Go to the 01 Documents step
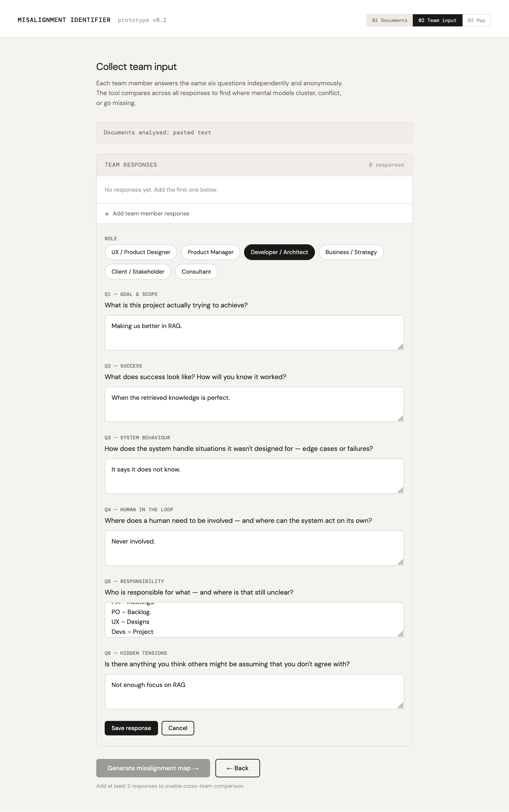 click(389, 20)
